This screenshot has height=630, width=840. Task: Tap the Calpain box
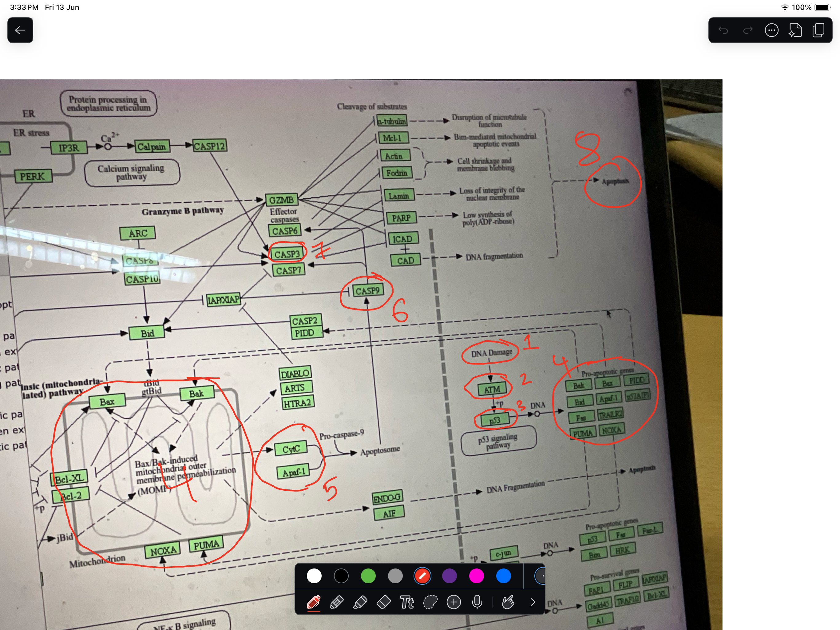pos(152,147)
